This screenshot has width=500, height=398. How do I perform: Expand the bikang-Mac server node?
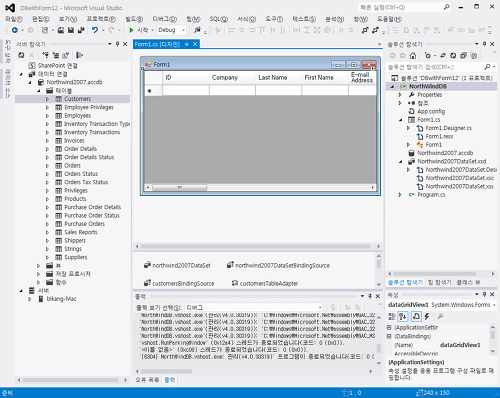(30, 299)
